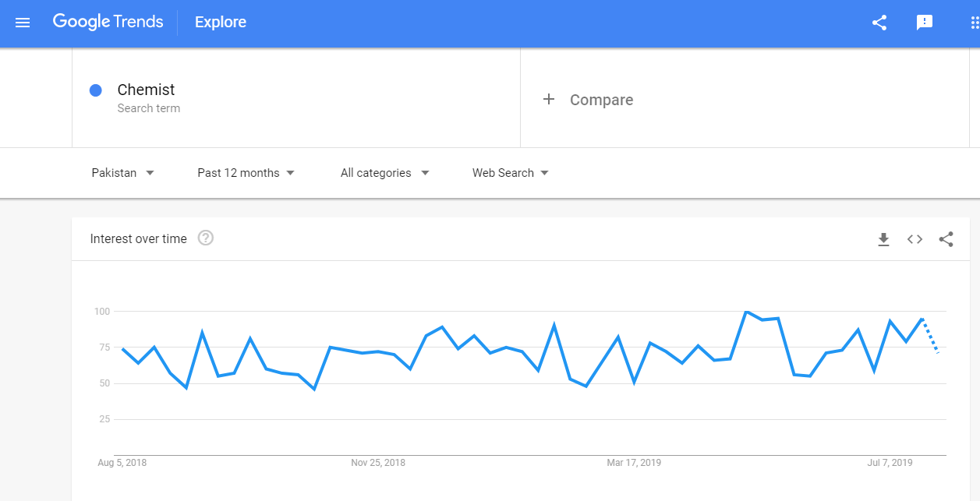Click the embed code icon
The height and width of the screenshot is (501, 980).
(x=915, y=239)
